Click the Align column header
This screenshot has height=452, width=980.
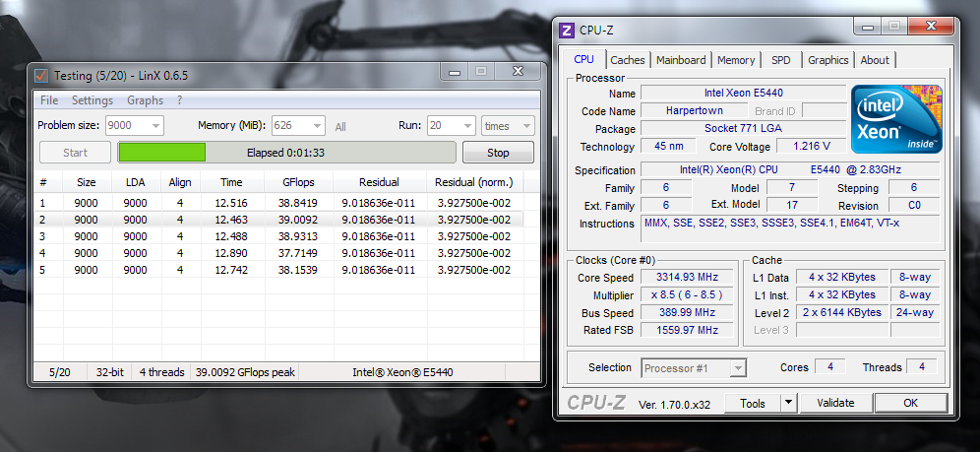pos(180,182)
